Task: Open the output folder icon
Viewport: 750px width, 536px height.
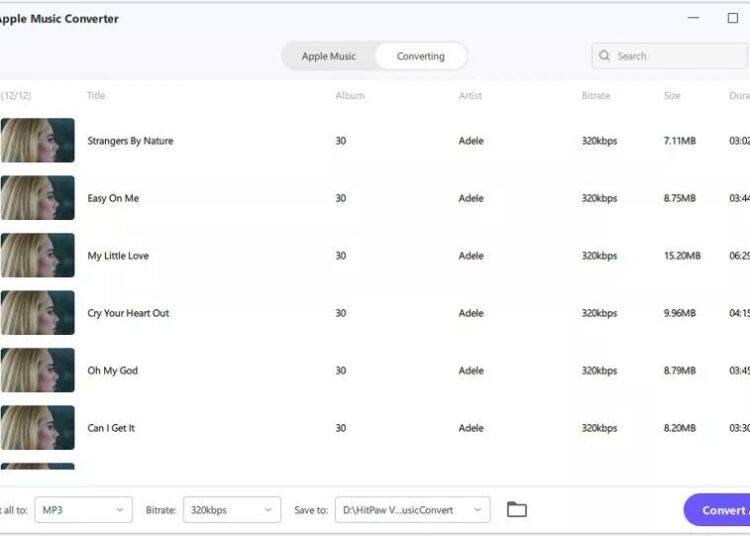Action: pos(517,509)
